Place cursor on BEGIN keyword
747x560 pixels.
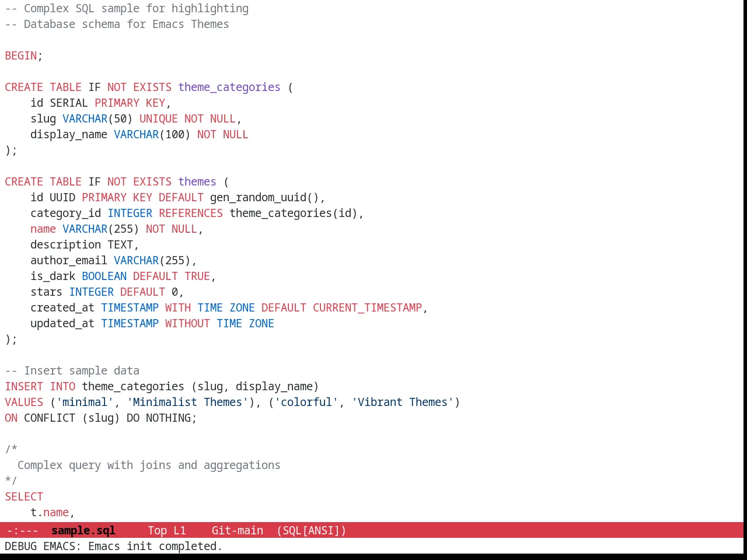point(21,55)
